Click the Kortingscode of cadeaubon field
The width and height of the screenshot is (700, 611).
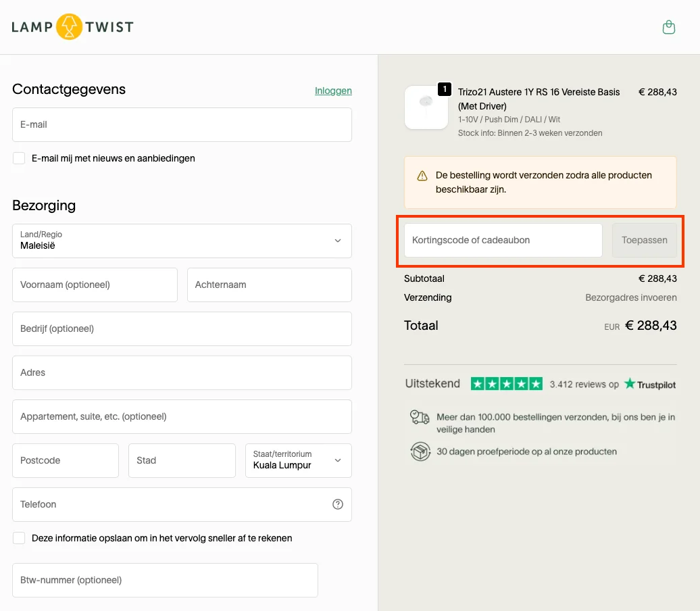[x=503, y=240]
